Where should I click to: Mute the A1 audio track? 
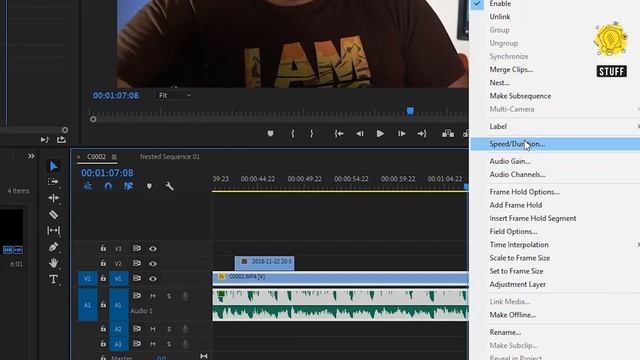(x=153, y=296)
